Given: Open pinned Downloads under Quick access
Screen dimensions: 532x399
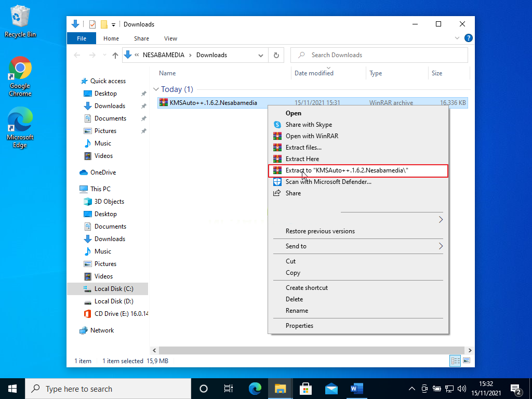Looking at the screenshot, I should click(x=110, y=106).
